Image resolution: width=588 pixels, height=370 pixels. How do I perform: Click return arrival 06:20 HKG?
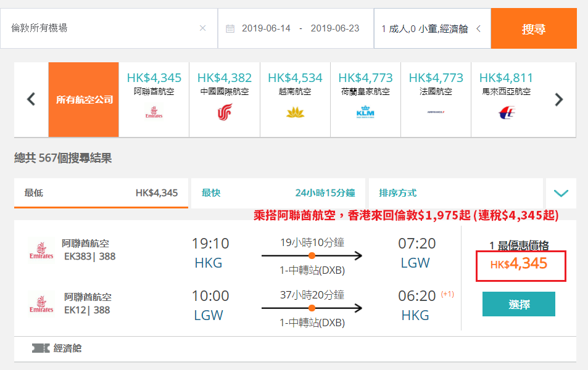click(x=417, y=305)
